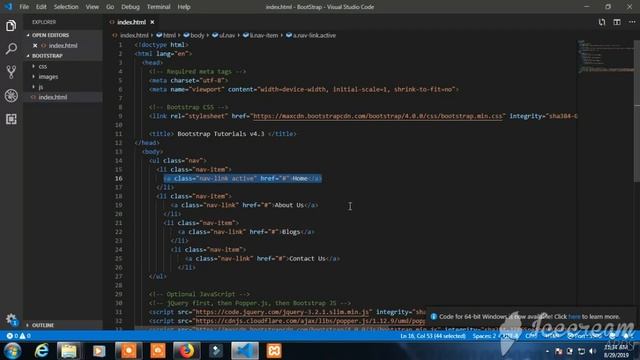
Task: Open the Go menu
Action: tap(110, 7)
